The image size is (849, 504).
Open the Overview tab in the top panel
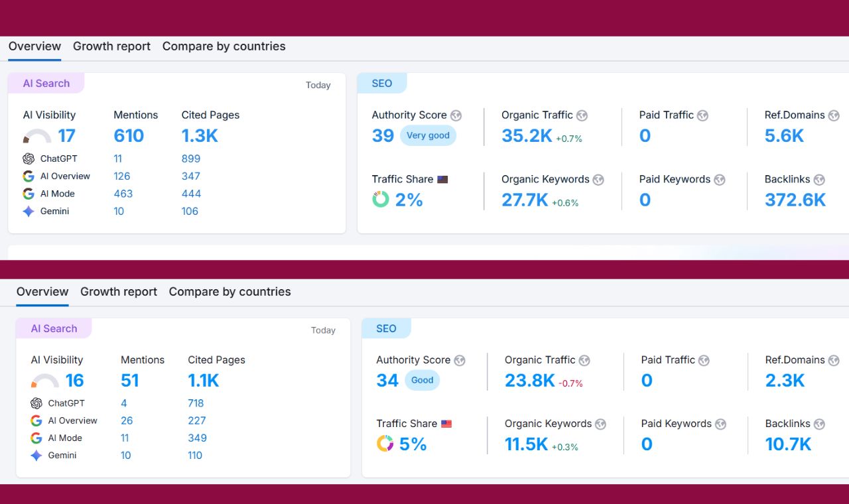coord(34,46)
